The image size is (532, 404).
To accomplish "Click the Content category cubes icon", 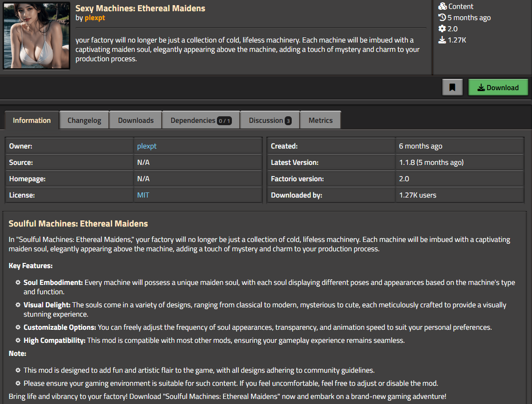I will (442, 6).
